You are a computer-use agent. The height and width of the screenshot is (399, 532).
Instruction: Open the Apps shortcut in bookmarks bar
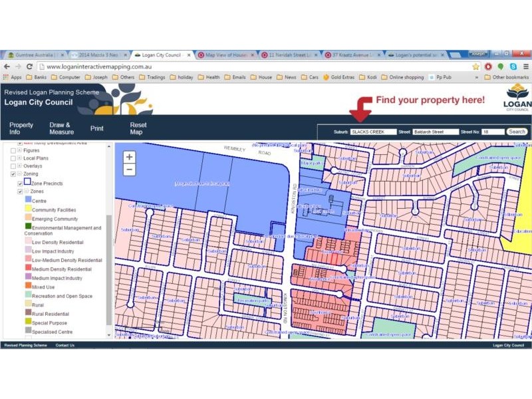point(12,77)
